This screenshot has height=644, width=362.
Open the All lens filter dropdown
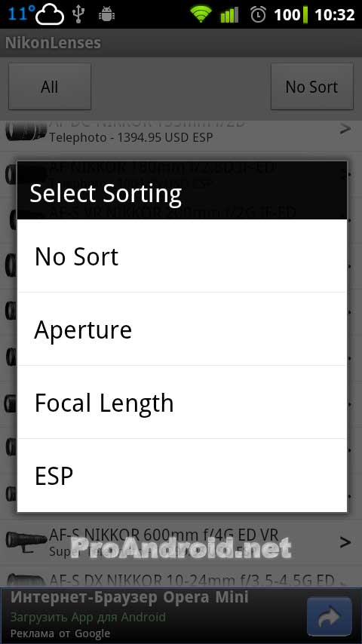(50, 87)
